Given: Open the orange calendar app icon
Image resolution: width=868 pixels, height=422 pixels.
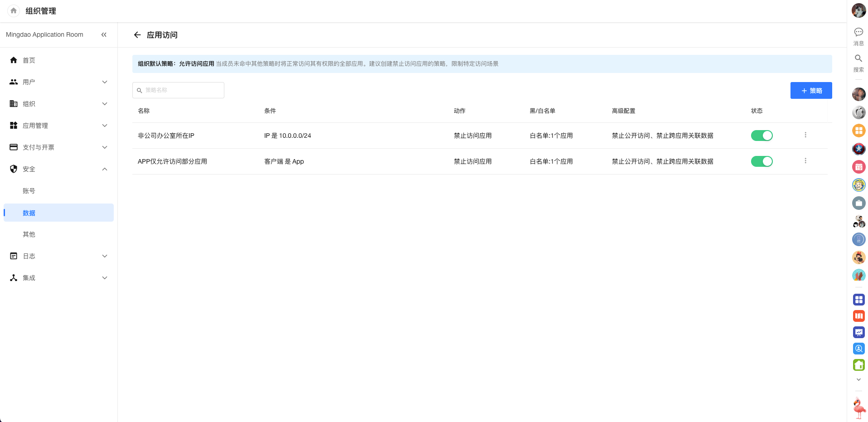Looking at the screenshot, I should click(x=858, y=167).
